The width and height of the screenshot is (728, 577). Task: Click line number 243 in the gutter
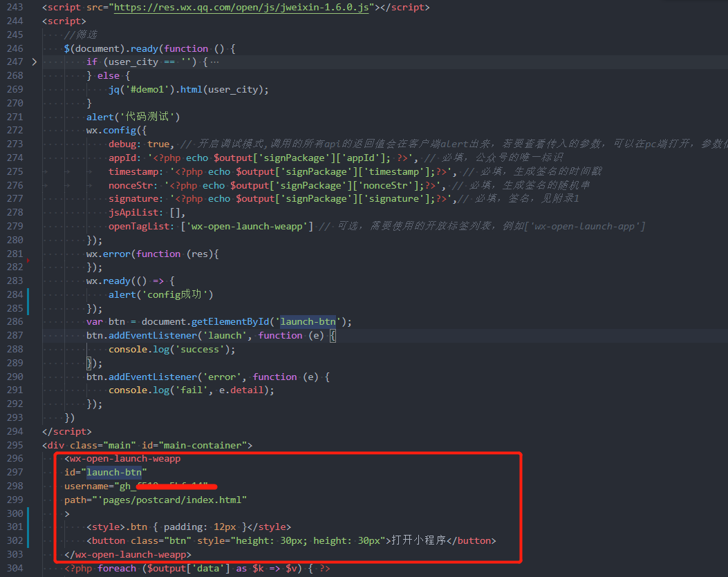[x=15, y=8]
